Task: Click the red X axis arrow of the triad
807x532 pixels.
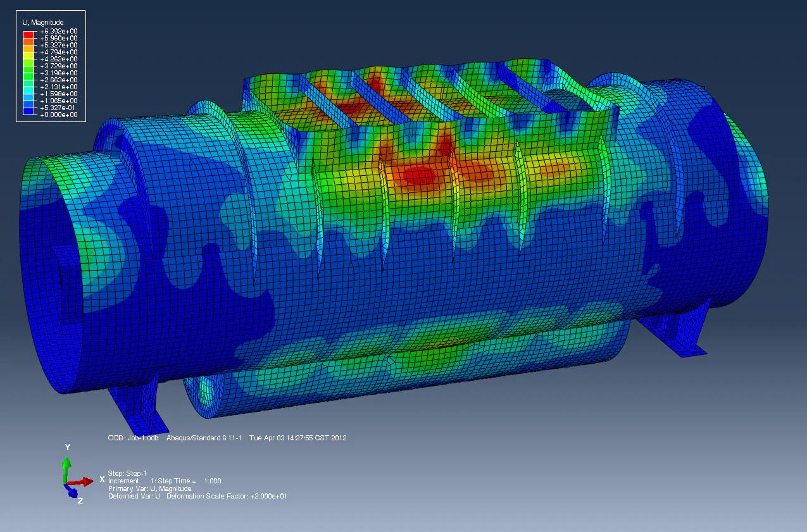Action: [81, 483]
